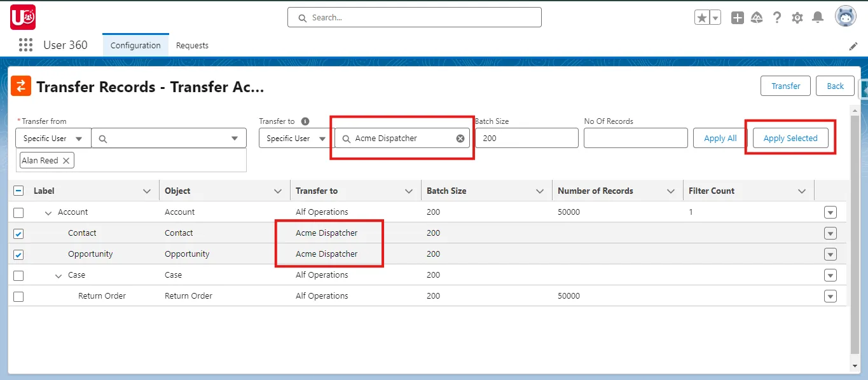Click the Salesforce Help question mark icon
The image size is (868, 380).
(x=777, y=17)
